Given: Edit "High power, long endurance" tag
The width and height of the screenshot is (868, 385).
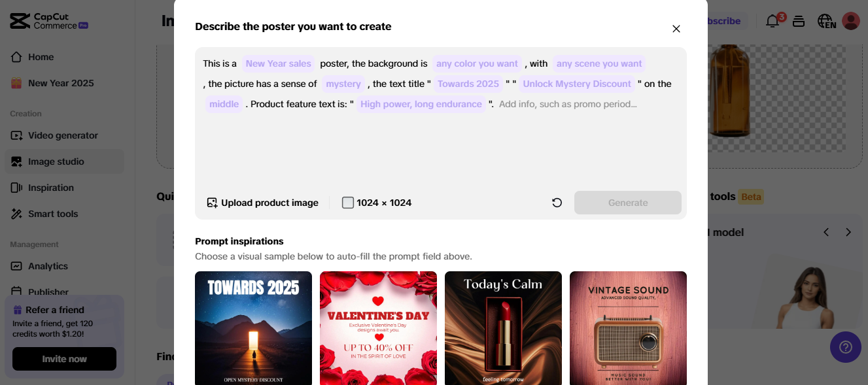Looking at the screenshot, I should pyautogui.click(x=421, y=104).
